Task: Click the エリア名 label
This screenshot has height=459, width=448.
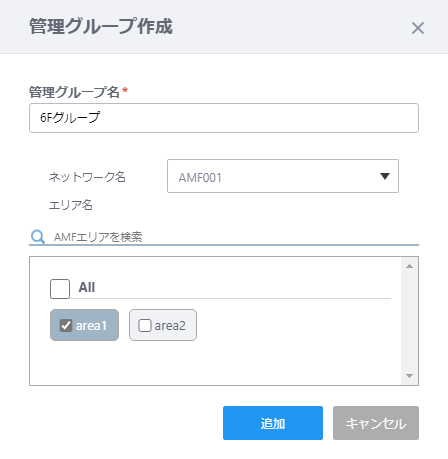Action: (71, 205)
